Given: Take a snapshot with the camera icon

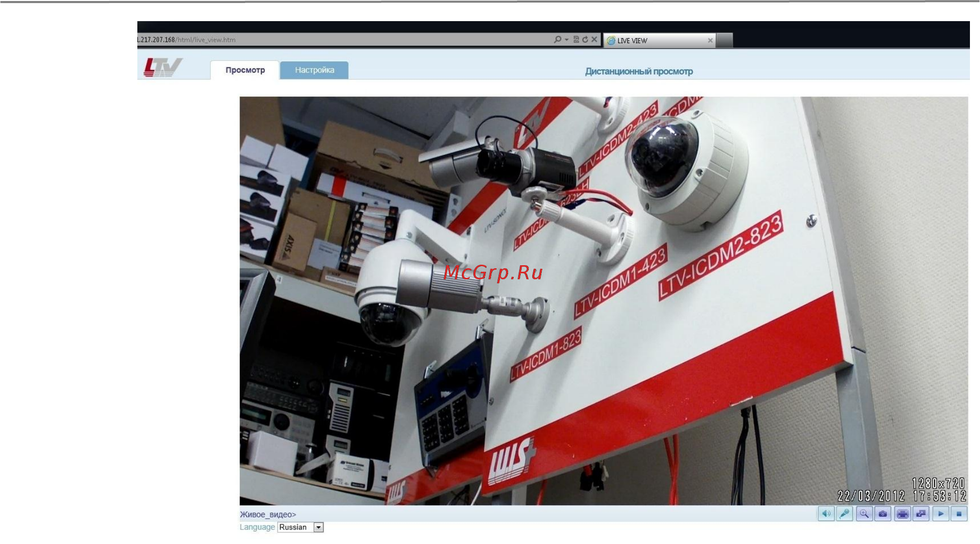Looking at the screenshot, I should 883,514.
